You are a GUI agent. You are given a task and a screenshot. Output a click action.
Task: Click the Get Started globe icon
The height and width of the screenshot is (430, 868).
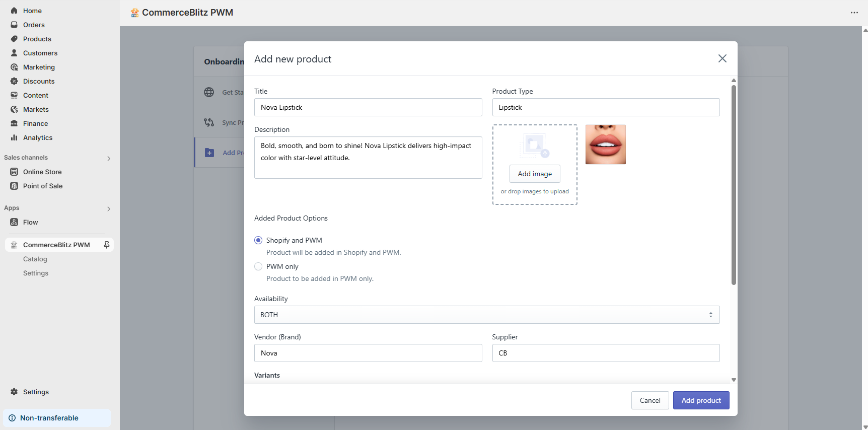209,92
